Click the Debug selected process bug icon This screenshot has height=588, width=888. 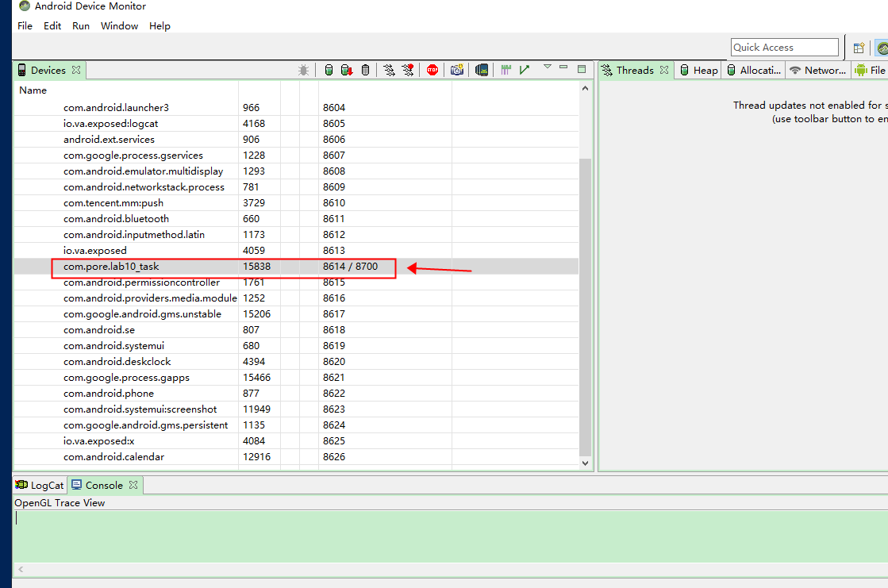point(303,70)
